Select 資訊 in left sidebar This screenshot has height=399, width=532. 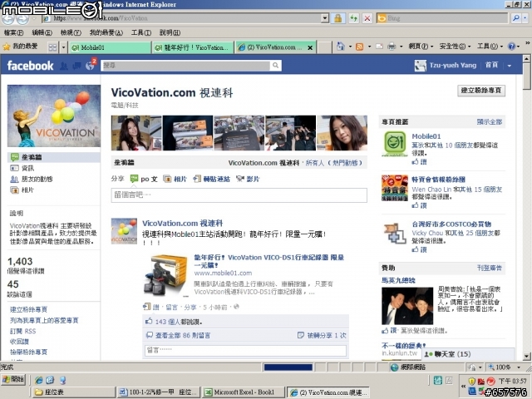point(27,168)
